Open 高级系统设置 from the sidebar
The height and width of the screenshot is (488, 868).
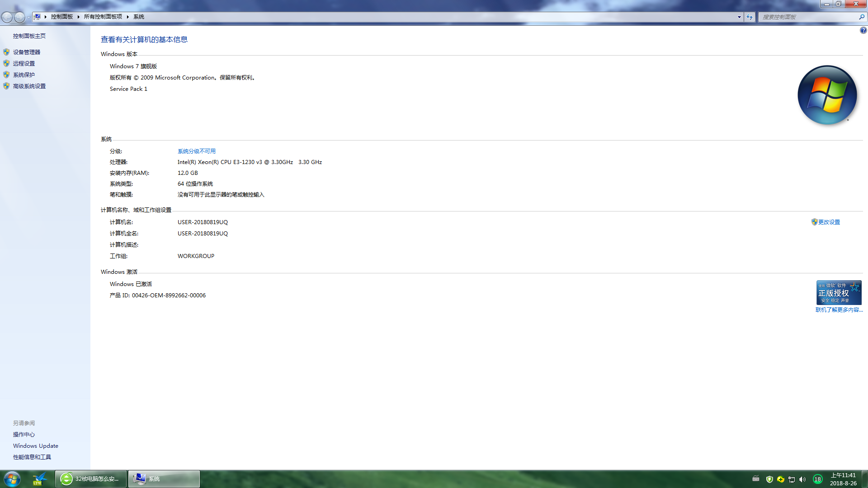[29, 86]
